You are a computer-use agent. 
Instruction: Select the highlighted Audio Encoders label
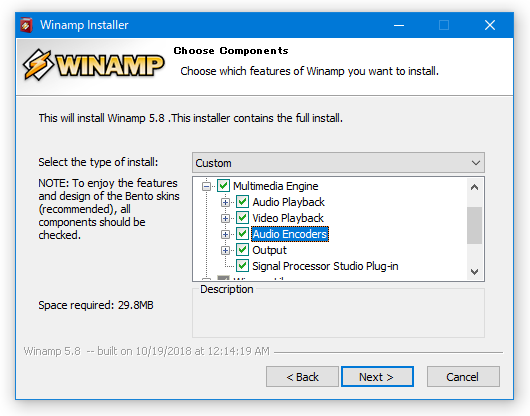(x=290, y=234)
